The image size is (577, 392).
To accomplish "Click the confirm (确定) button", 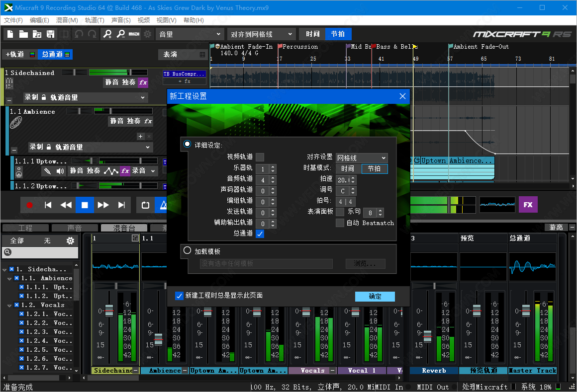I will (375, 297).
